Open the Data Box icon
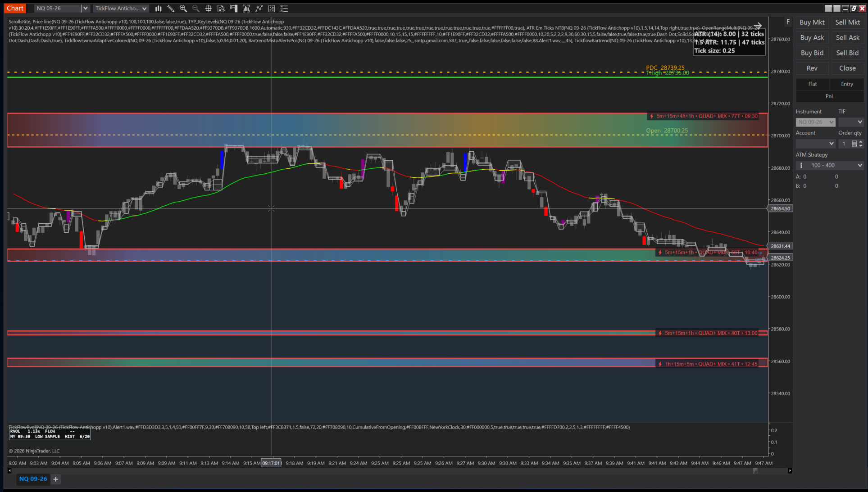Screen dimensions: 868x492 (x=221, y=9)
